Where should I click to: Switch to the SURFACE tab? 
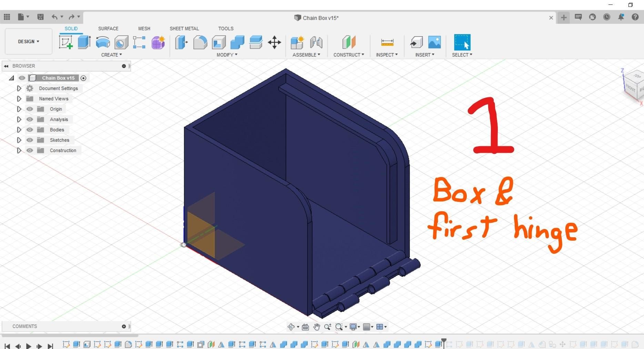(108, 29)
